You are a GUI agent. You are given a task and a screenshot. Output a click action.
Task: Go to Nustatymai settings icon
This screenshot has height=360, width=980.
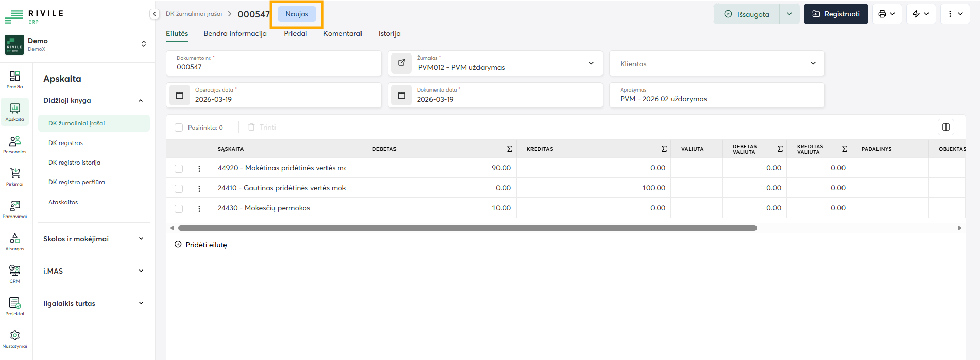(x=15, y=338)
